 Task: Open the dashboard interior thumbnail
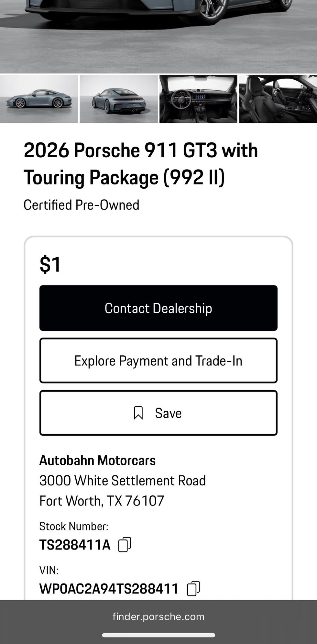198,99
